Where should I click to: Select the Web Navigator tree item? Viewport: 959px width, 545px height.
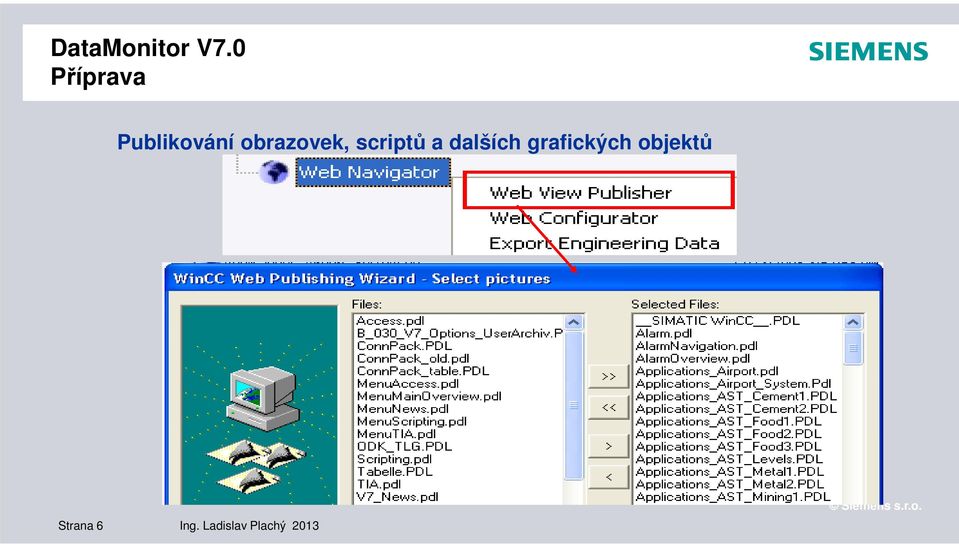(x=373, y=172)
